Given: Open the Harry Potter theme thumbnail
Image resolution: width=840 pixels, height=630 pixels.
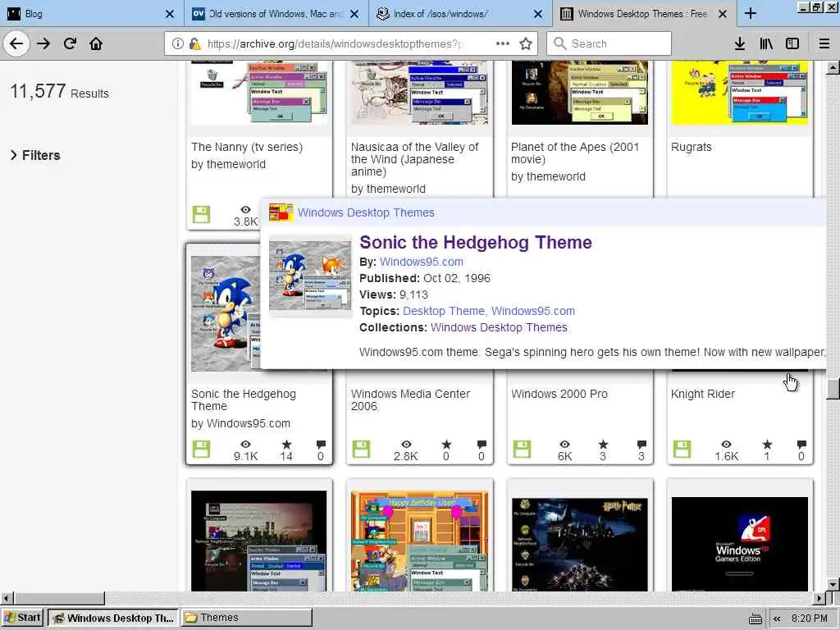Looking at the screenshot, I should coord(580,544).
